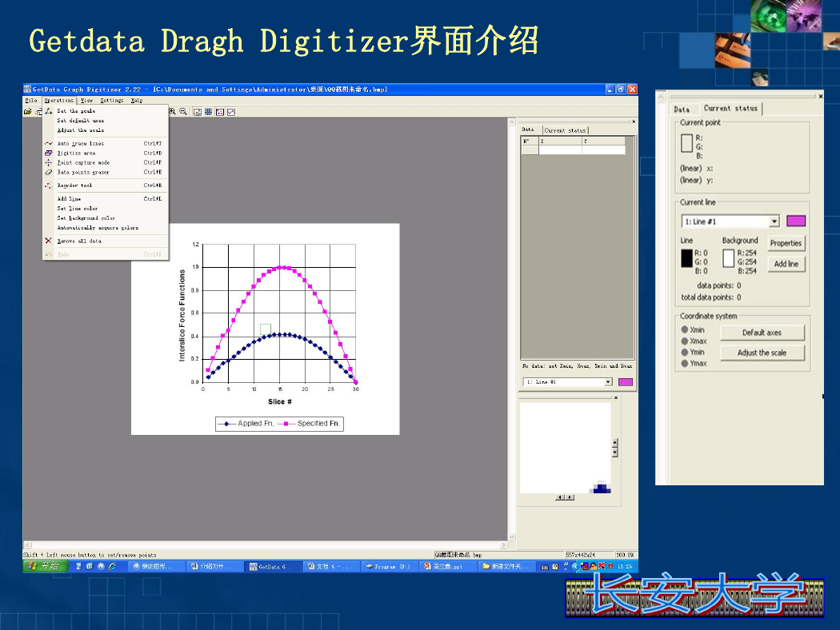Expand the Current line dropdown in enlarged panel

click(774, 221)
